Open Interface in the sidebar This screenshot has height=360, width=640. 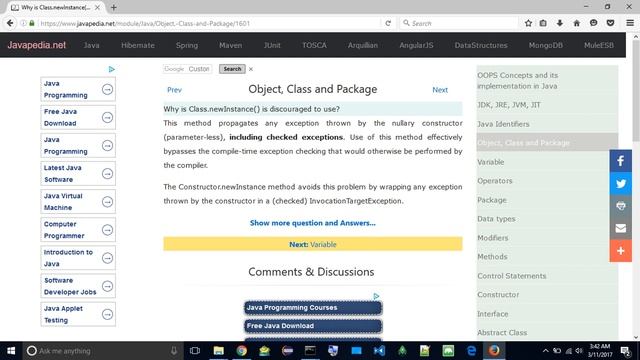493,314
